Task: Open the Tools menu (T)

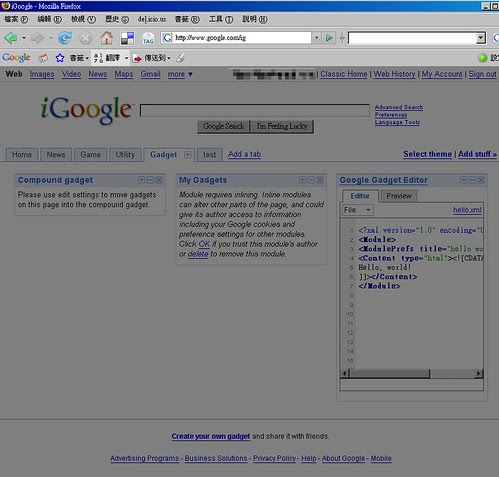Action: point(221,19)
